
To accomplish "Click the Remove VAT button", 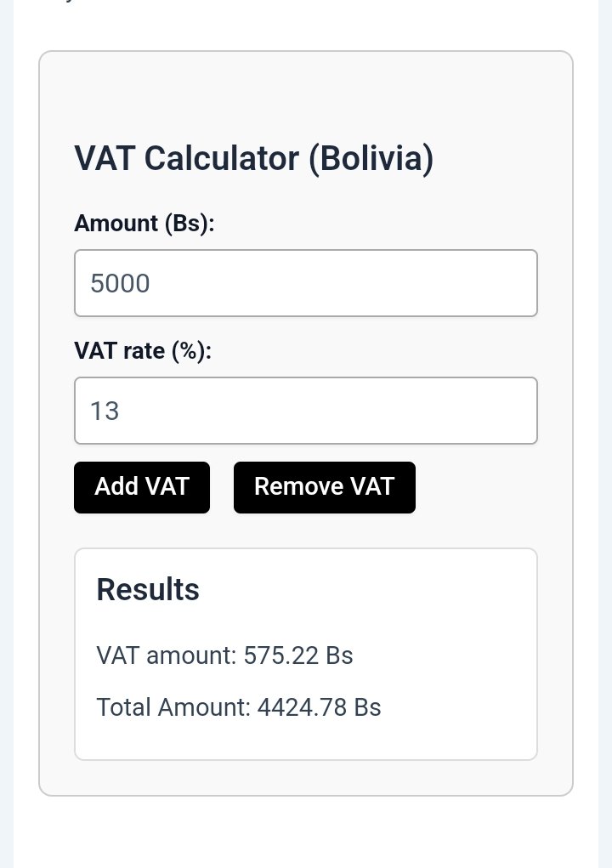I will (324, 487).
